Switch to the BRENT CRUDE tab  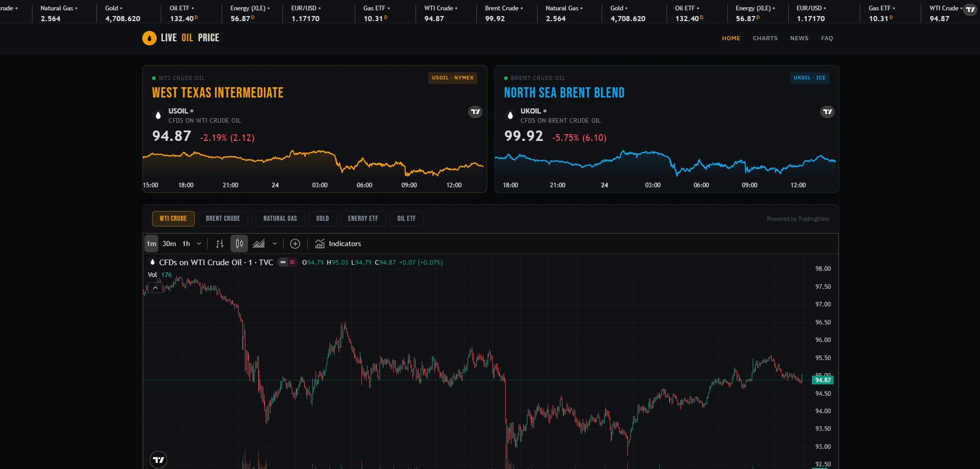(x=223, y=218)
